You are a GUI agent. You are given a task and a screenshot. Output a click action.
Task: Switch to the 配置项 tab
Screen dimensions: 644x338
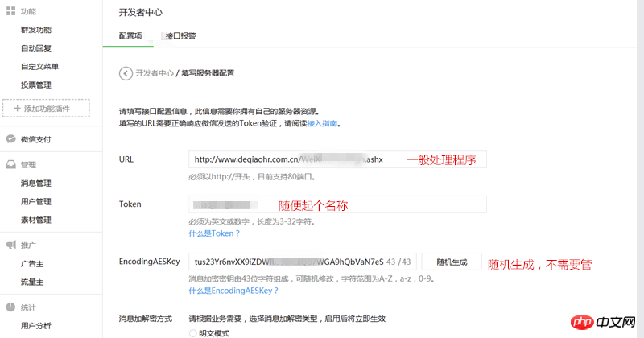[130, 36]
